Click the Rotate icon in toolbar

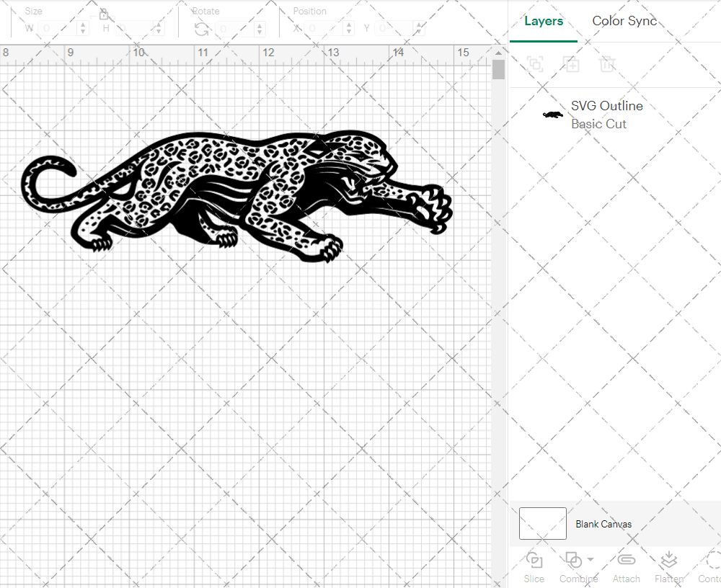pyautogui.click(x=202, y=29)
